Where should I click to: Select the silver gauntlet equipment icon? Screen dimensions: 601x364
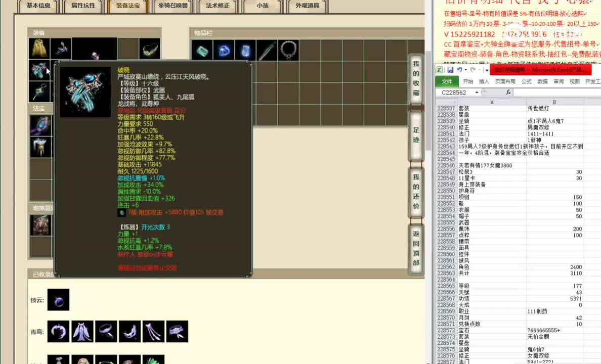(x=61, y=49)
